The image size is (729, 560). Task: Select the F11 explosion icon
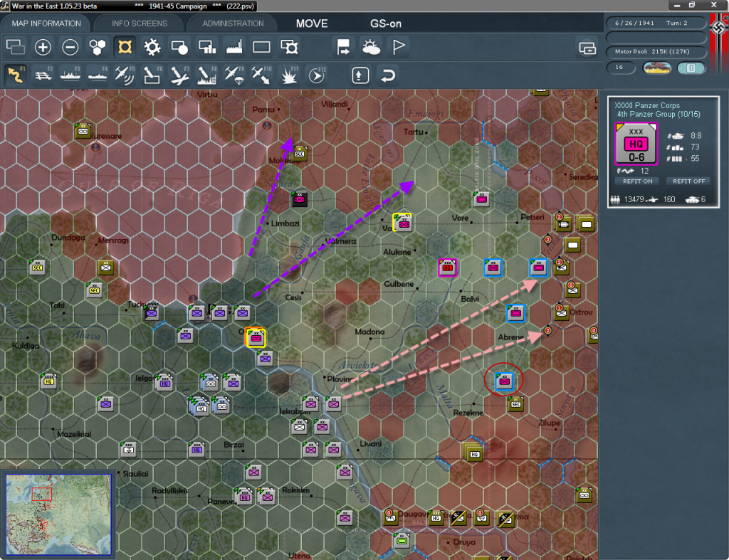click(289, 75)
